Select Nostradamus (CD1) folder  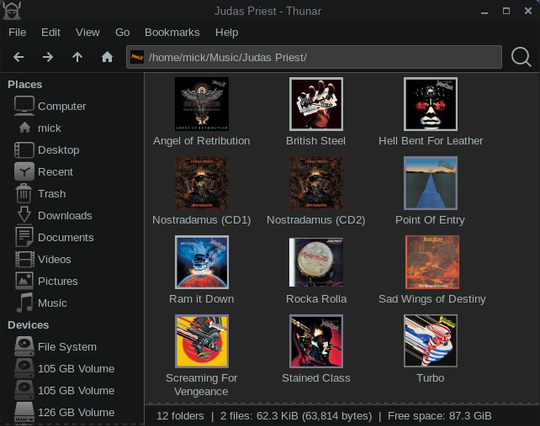tap(201, 191)
